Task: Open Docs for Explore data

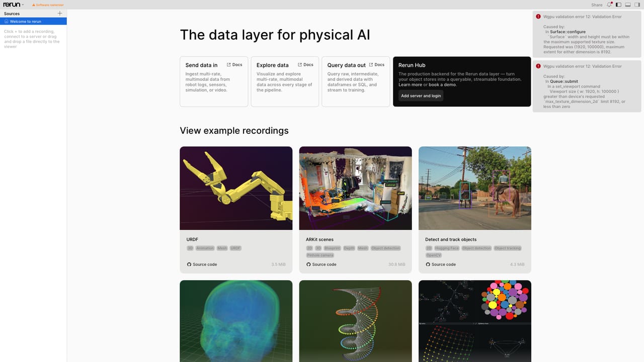Action: click(x=305, y=65)
